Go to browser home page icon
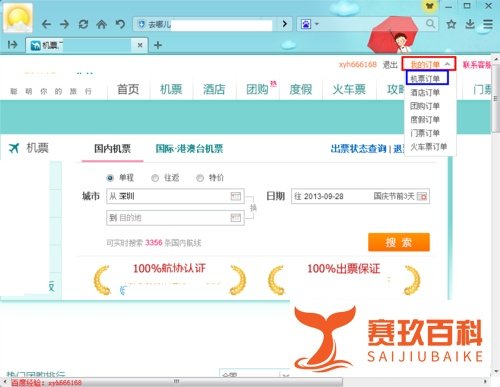Viewport: 500px width, 387px height. 102,24
